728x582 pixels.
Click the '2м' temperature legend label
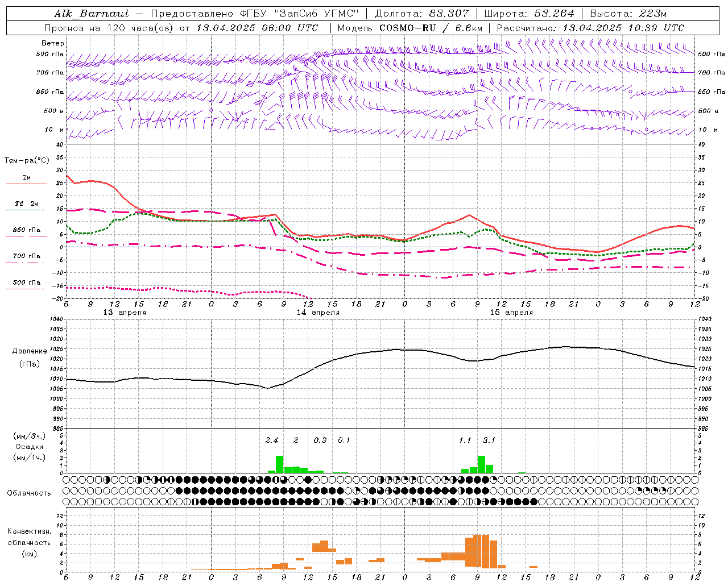coord(27,177)
